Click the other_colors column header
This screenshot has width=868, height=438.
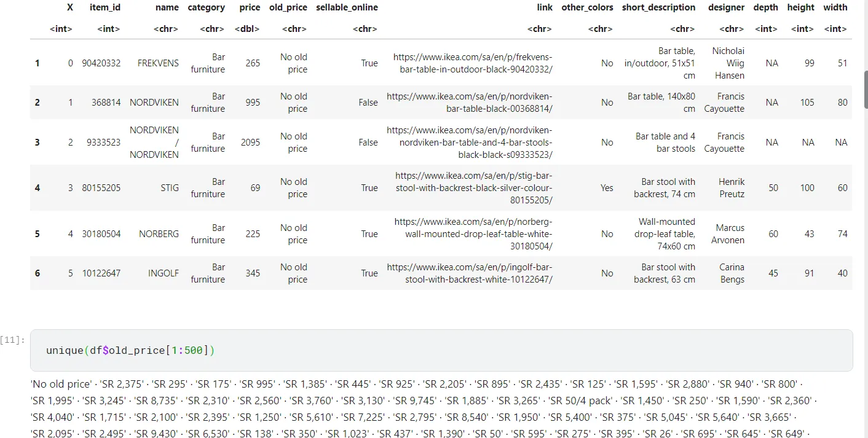(587, 7)
